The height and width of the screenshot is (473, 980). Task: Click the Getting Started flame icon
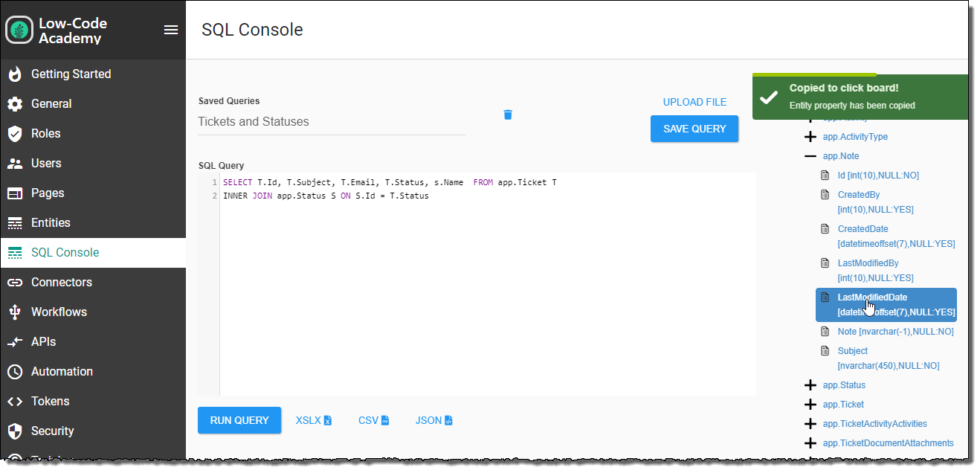click(x=15, y=74)
